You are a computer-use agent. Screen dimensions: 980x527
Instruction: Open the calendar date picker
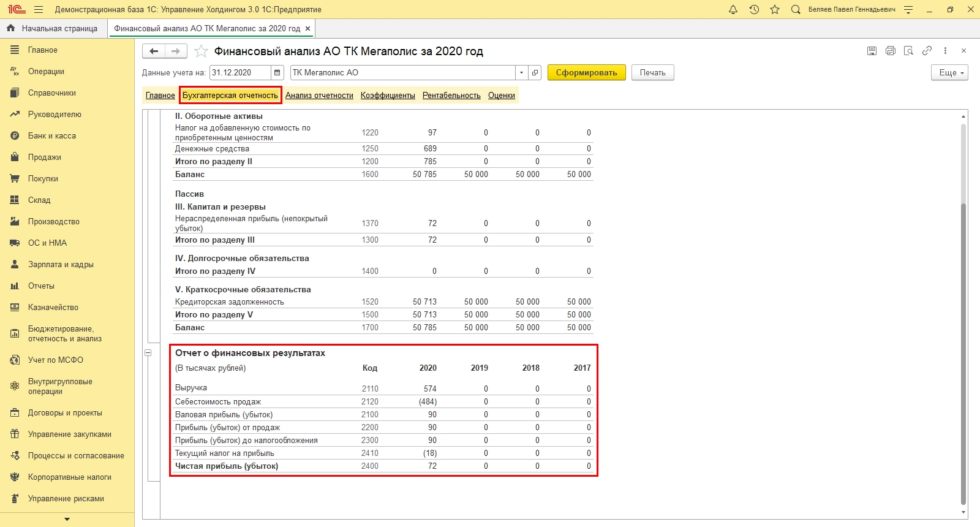click(x=277, y=73)
